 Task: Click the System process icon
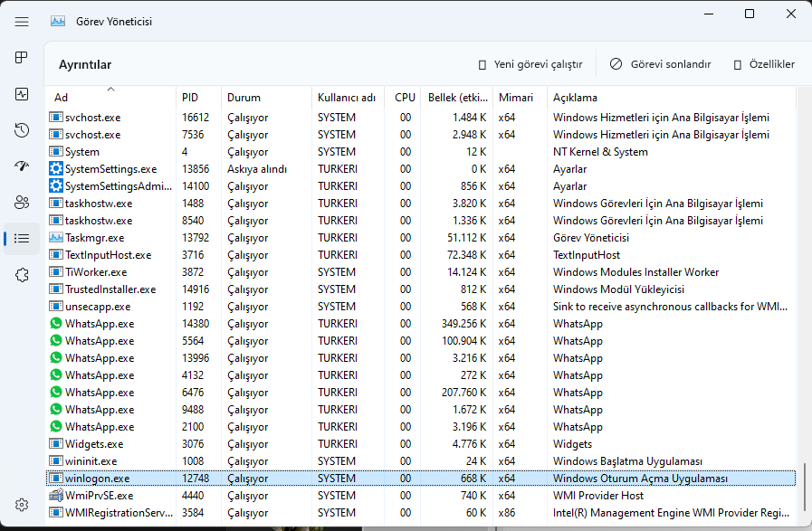tap(56, 152)
